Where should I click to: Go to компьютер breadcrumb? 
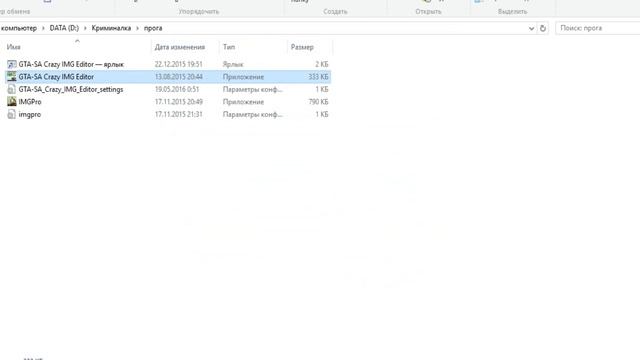pyautogui.click(x=19, y=28)
